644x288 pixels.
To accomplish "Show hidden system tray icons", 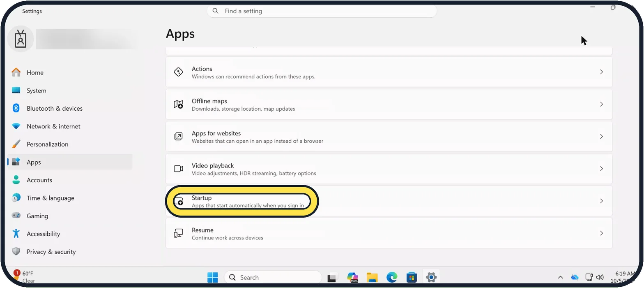I will click(x=560, y=278).
